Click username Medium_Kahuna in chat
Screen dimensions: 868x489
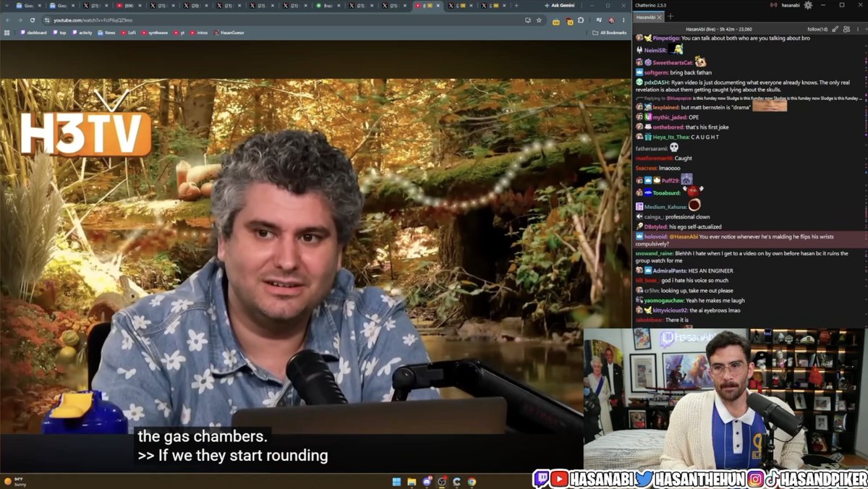pos(664,207)
